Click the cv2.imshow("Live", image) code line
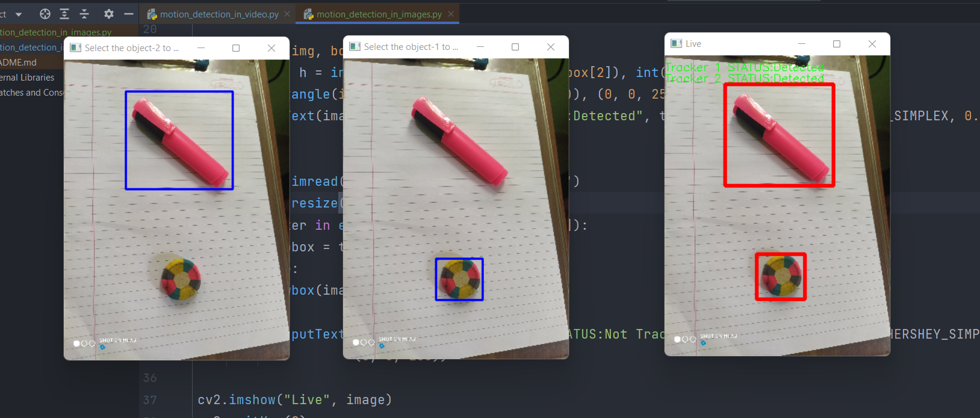The height and width of the screenshot is (418, 980). point(295,400)
